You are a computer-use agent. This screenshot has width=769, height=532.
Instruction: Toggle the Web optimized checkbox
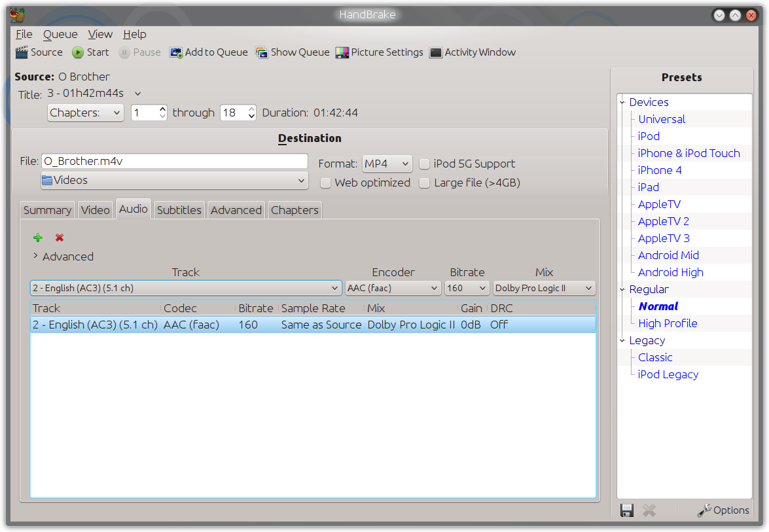coord(325,183)
